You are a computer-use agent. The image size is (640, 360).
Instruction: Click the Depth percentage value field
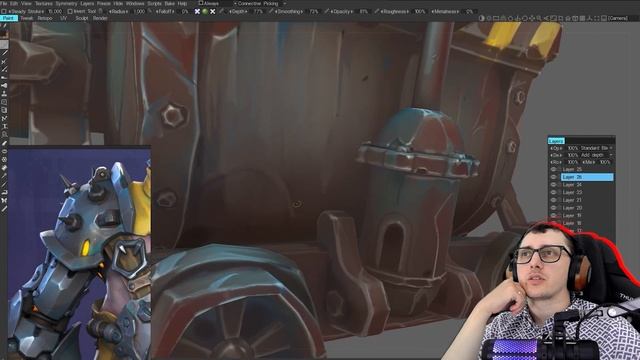258,11
